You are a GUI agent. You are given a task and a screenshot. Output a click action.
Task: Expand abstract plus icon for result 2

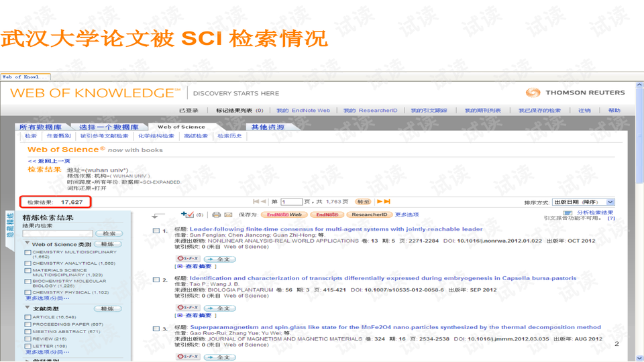point(180,315)
